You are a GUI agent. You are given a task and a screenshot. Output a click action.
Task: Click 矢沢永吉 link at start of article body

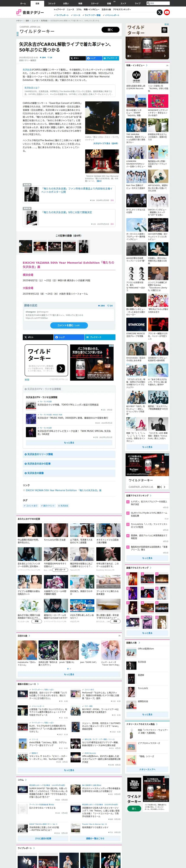27,70
